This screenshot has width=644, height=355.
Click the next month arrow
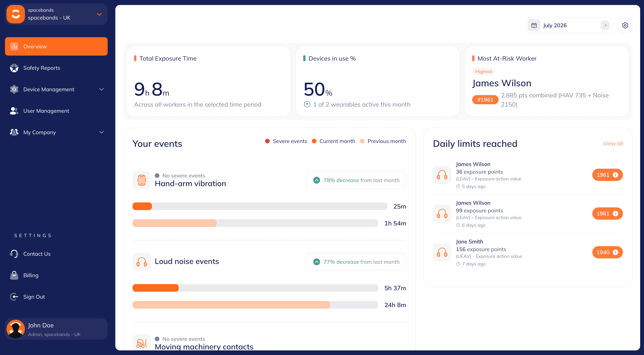tap(605, 25)
